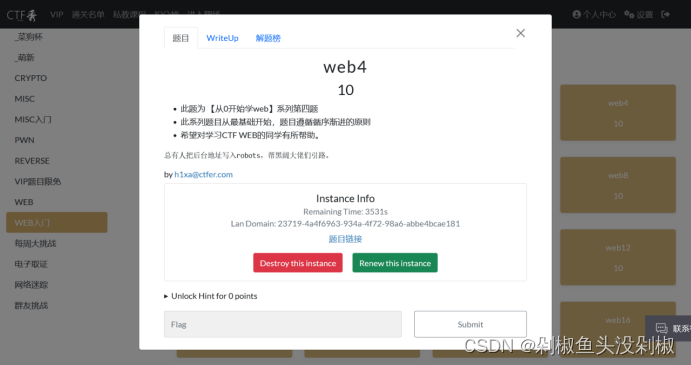The width and height of the screenshot is (691, 365).
Task: Click Destroy this instance button
Action: (x=298, y=263)
